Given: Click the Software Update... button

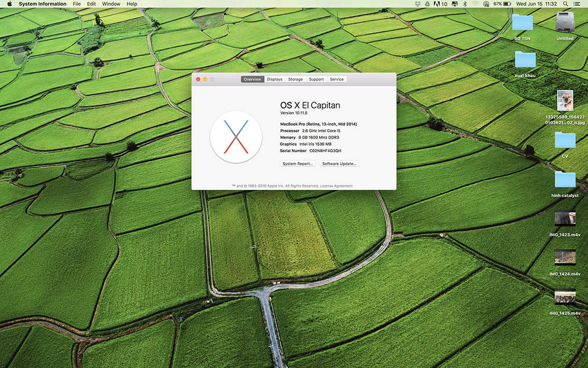Looking at the screenshot, I should tap(340, 163).
